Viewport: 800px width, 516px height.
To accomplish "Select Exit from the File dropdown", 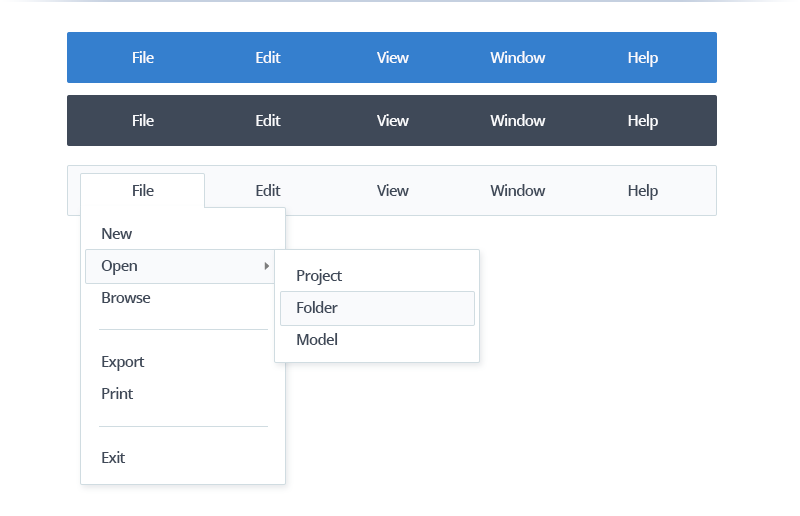I will pyautogui.click(x=113, y=458).
